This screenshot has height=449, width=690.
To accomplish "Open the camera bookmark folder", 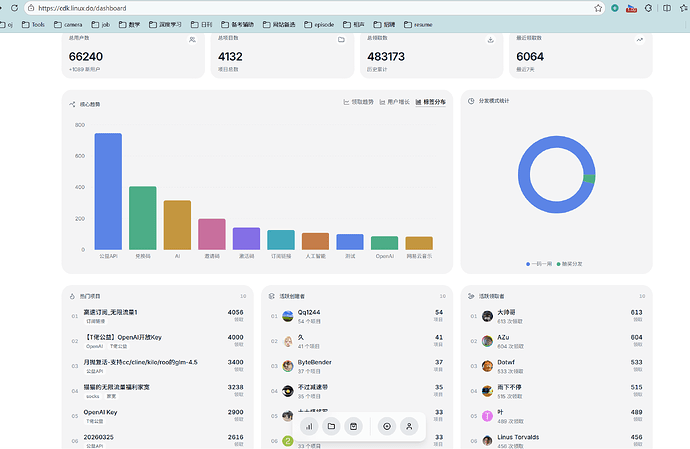I will click(x=68, y=25).
